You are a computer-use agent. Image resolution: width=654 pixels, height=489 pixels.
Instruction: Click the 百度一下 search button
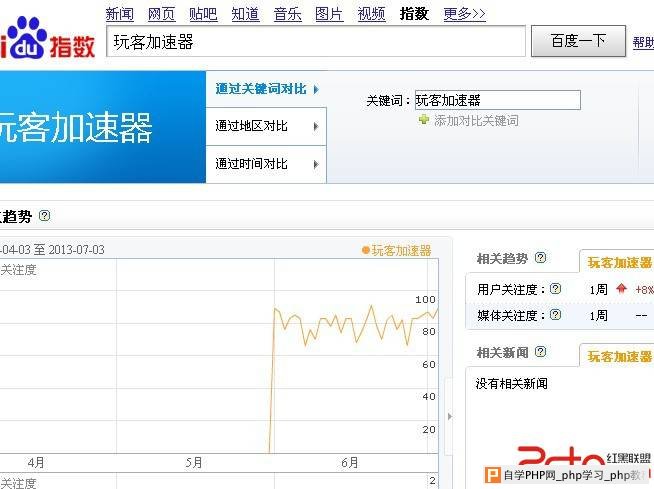[x=578, y=41]
